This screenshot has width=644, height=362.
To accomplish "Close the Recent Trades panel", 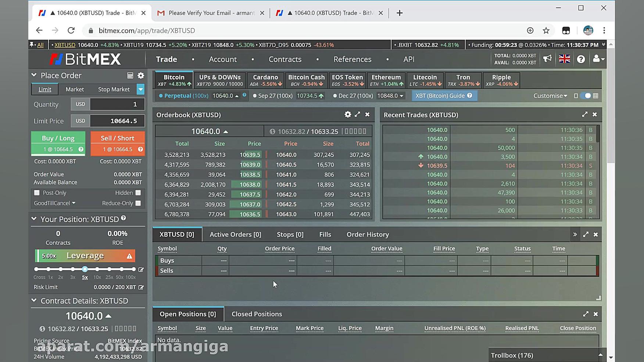I will pos(595,115).
